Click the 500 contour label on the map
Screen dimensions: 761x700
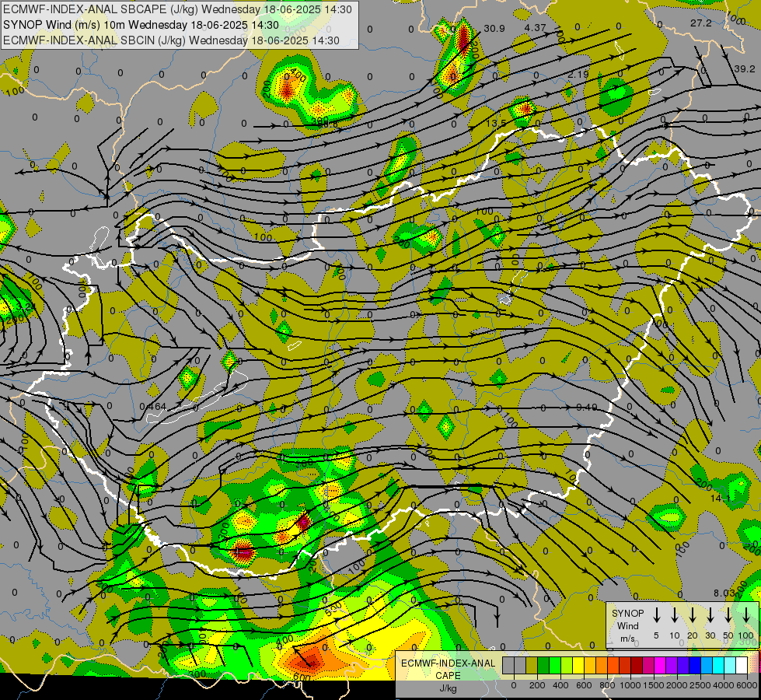(334, 609)
